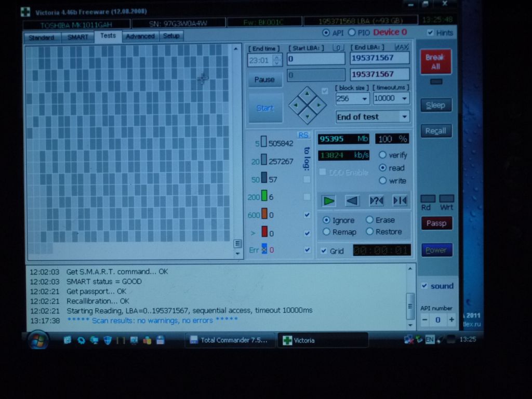The image size is (532, 399).
Task: Click the RS reset counters label
Action: (x=303, y=135)
